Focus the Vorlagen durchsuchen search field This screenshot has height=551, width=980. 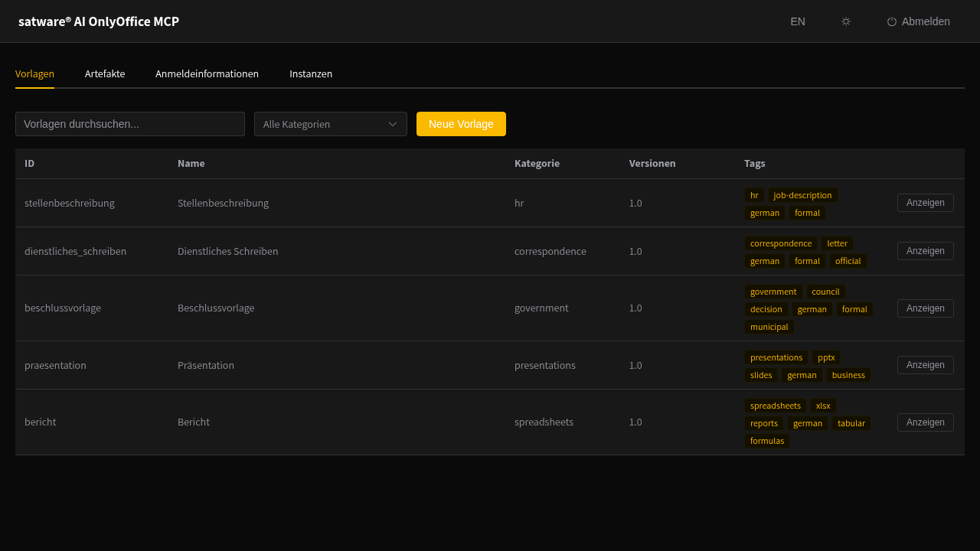130,124
